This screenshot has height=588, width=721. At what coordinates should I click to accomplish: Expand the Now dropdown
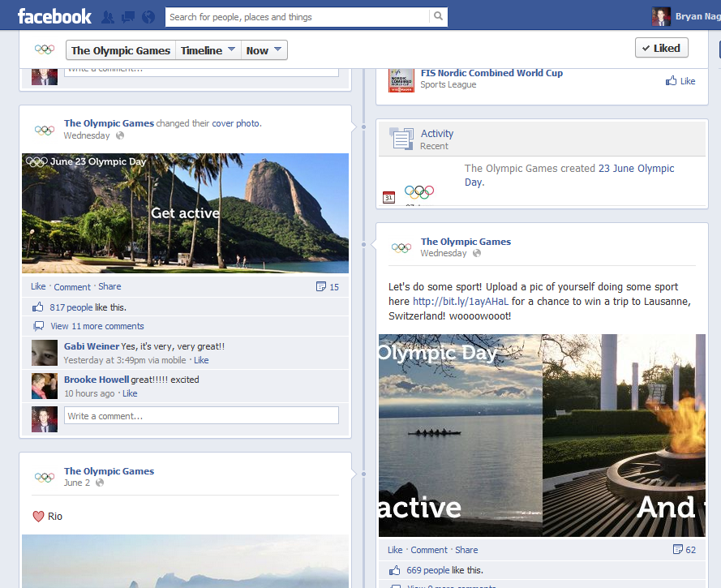point(264,50)
